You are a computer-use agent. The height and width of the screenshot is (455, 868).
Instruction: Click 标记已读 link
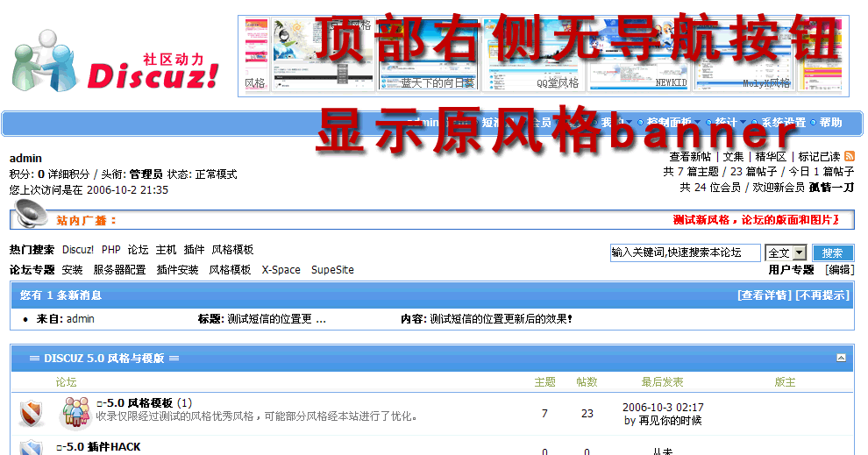click(819, 157)
